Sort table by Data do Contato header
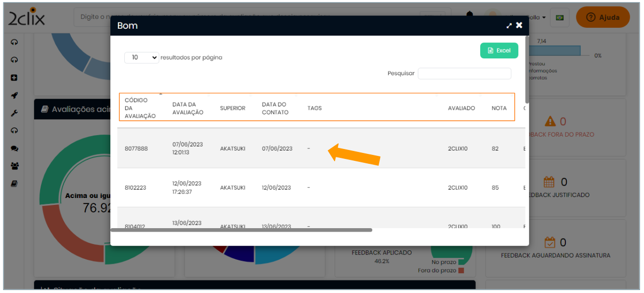The height and width of the screenshot is (293, 644). [x=275, y=108]
